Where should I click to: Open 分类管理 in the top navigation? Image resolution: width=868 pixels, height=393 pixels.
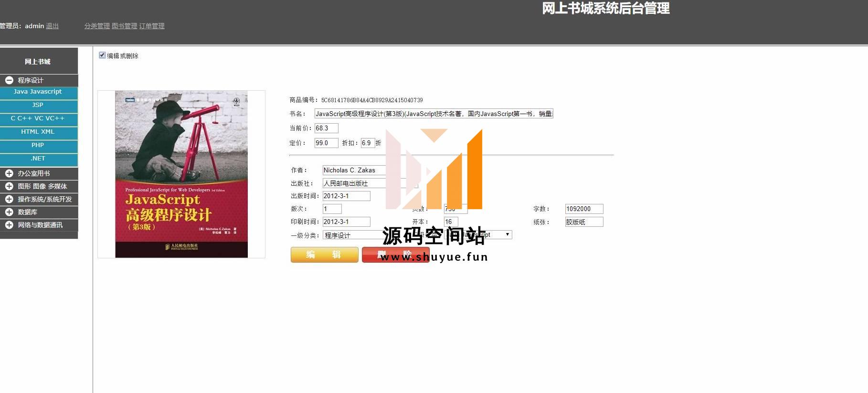[x=97, y=26]
